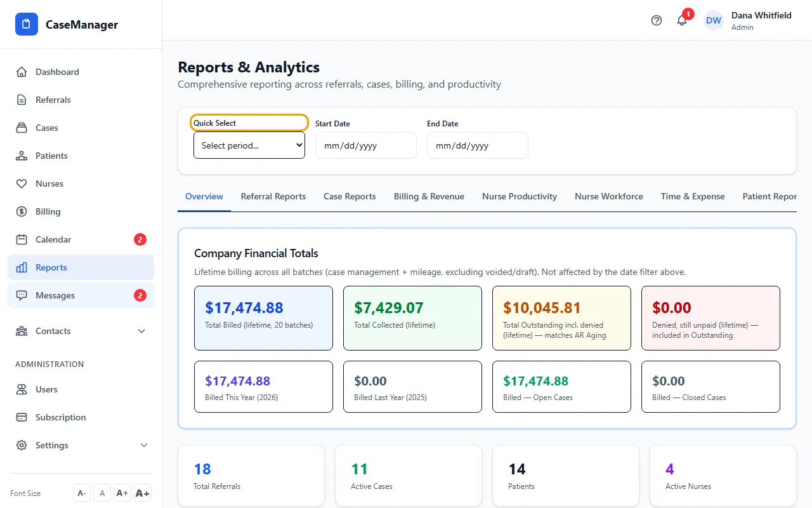The height and width of the screenshot is (508, 812).
Task: Click the Contacts group icon
Action: 22,331
